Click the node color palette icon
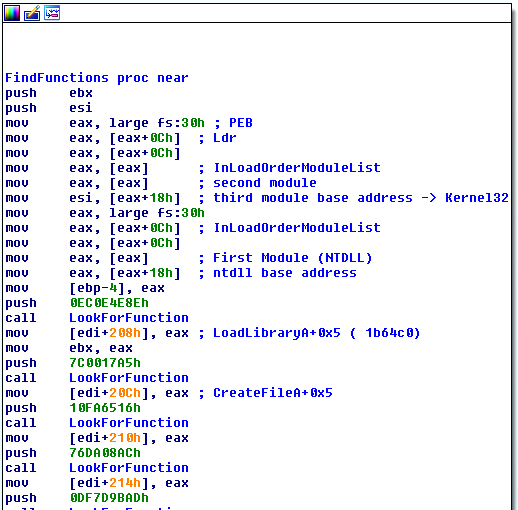 pyautogui.click(x=12, y=13)
